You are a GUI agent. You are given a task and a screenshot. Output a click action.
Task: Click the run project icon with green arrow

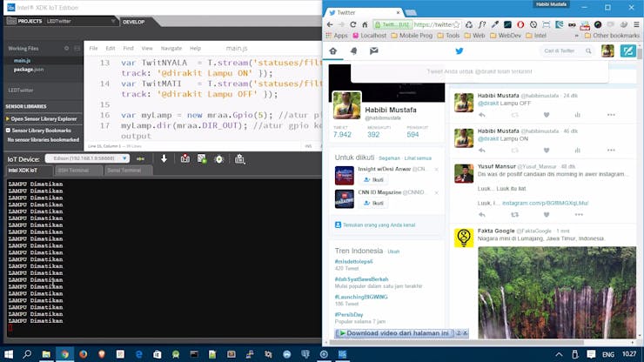[x=202, y=158]
